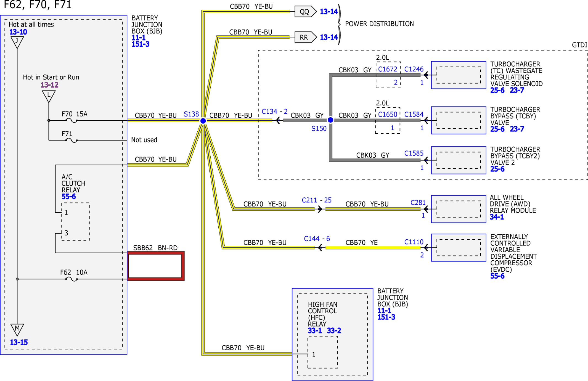Select the RR arrow connector
This screenshot has height=381, width=588.
305,37
